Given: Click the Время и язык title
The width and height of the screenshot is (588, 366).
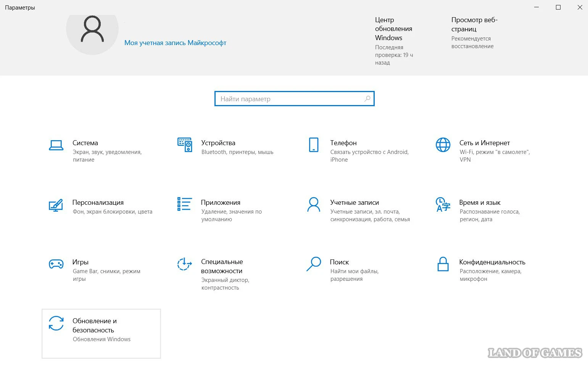Looking at the screenshot, I should point(480,202).
